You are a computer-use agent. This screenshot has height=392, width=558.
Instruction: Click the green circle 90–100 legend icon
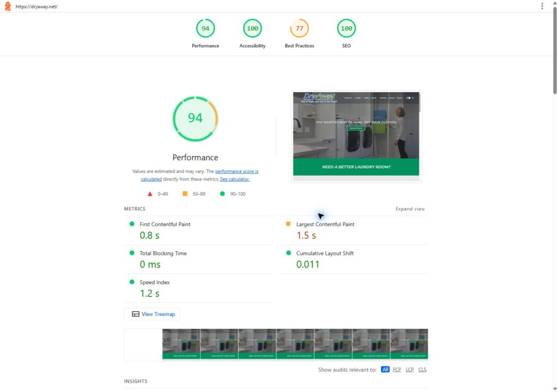click(x=222, y=194)
